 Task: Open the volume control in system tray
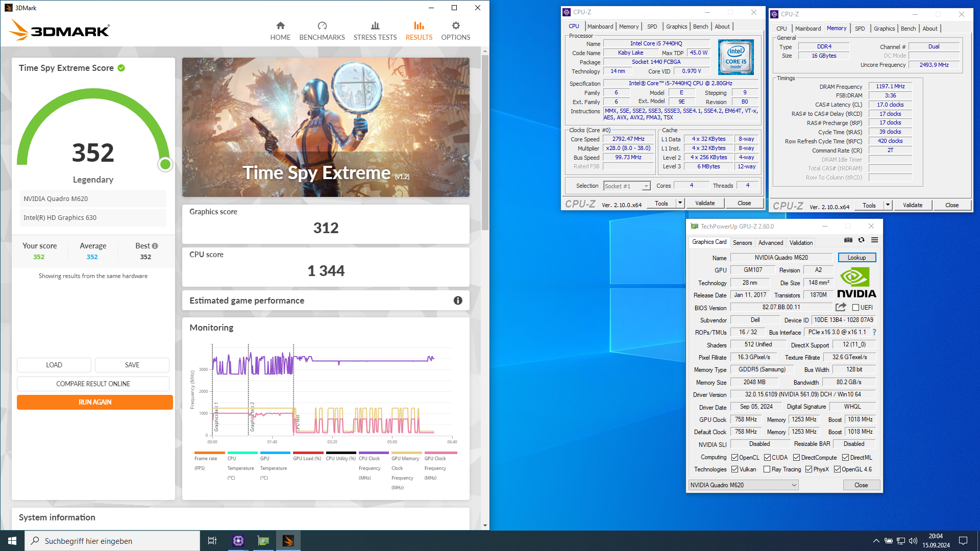click(x=913, y=541)
